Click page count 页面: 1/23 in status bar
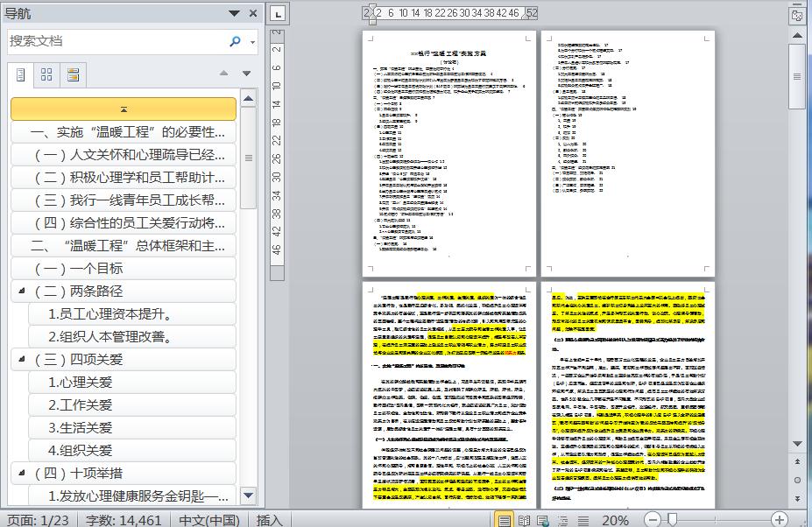 [x=39, y=520]
